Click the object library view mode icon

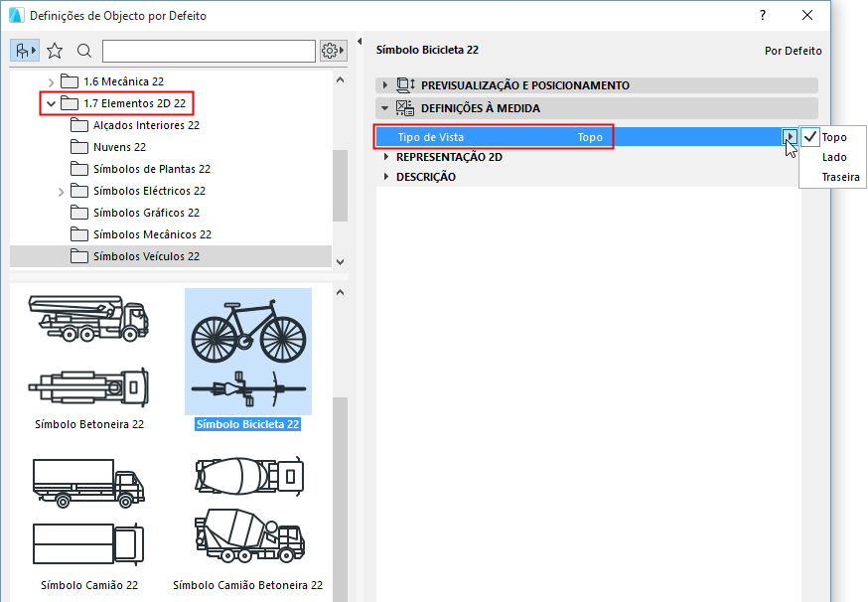tap(25, 51)
